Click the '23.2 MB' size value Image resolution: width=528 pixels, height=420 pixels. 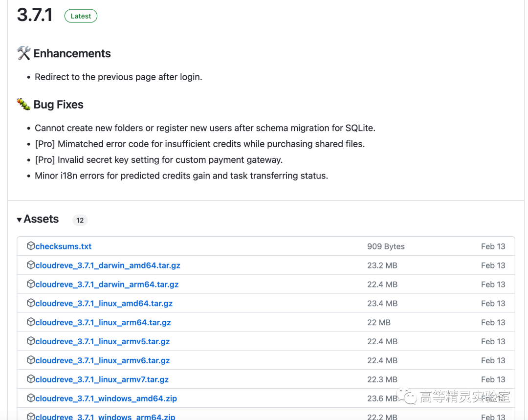click(382, 265)
